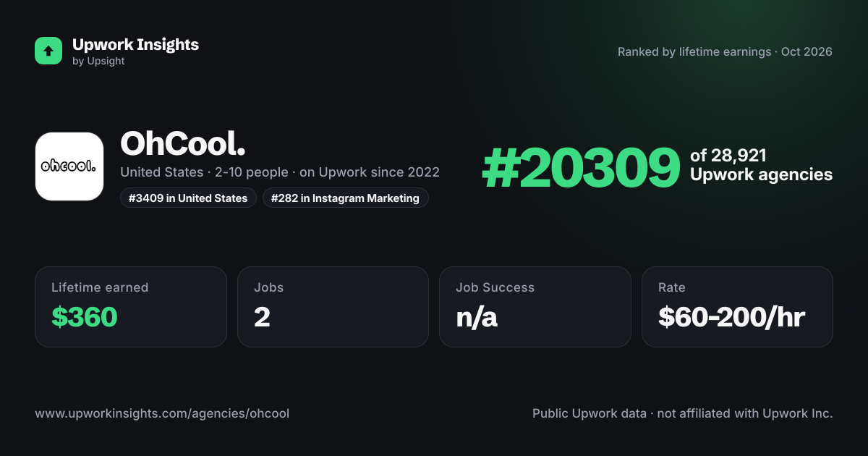The height and width of the screenshot is (456, 868).
Task: Click the OhCool. agency name heading
Action: pos(183,144)
